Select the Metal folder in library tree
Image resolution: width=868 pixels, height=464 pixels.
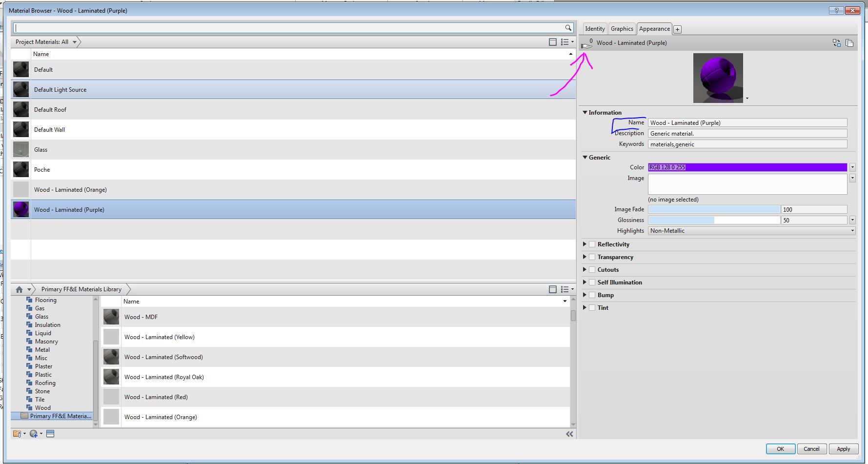(42, 350)
